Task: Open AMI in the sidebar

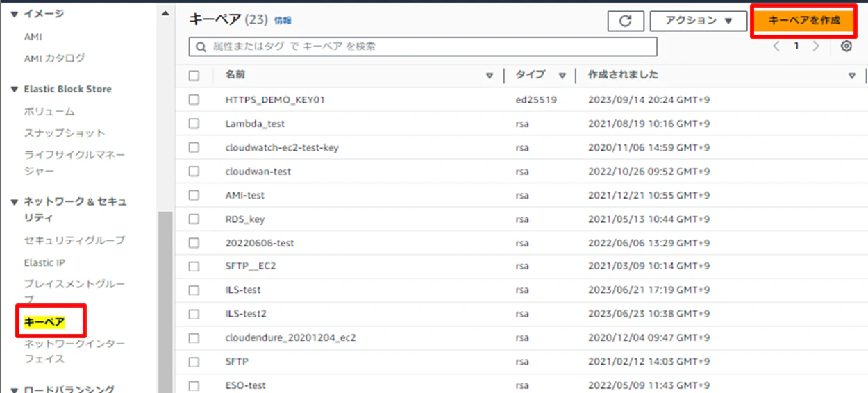Action: tap(33, 37)
